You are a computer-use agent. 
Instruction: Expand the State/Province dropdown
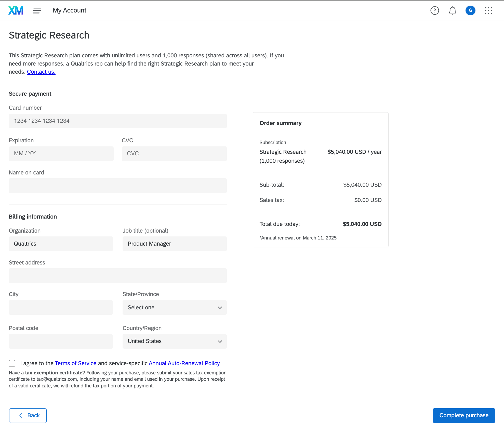point(175,307)
